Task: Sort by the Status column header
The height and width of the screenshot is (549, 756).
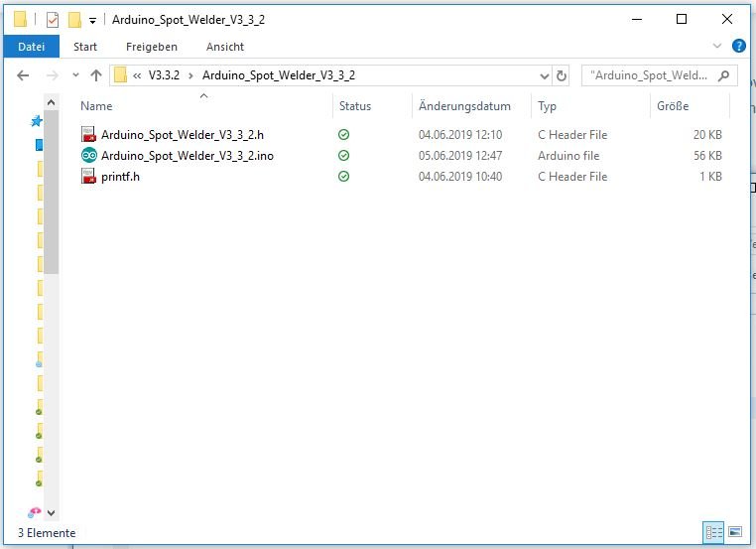Action: click(355, 106)
